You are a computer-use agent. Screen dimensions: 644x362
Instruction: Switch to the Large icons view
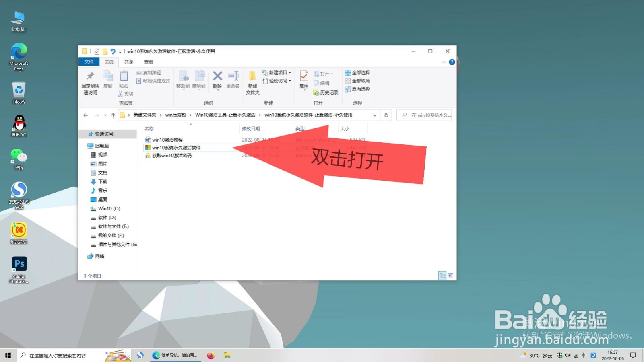(x=450, y=276)
